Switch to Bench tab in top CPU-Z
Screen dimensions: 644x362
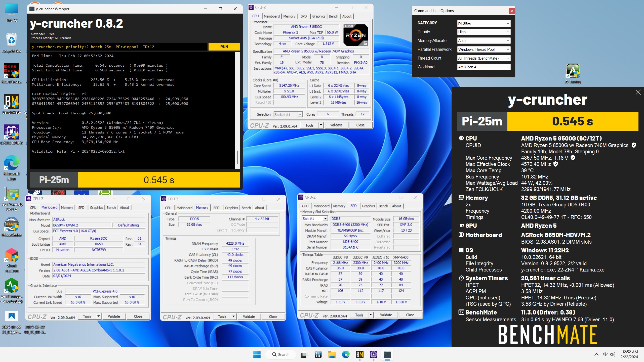tap(333, 16)
